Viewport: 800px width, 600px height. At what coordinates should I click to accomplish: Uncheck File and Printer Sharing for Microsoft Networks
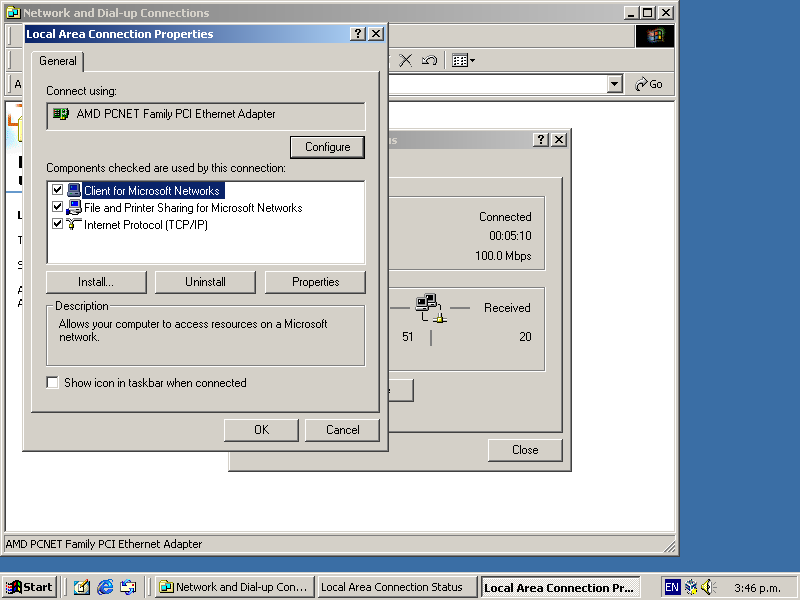click(x=57, y=207)
